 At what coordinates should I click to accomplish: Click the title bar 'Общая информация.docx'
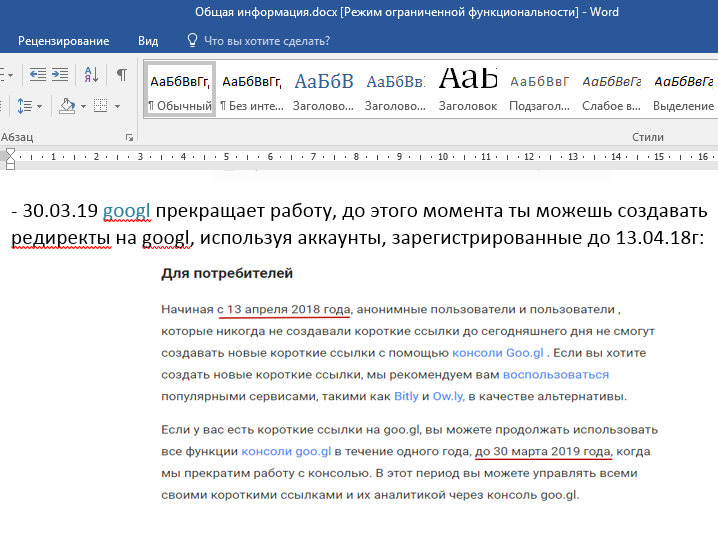pyautogui.click(x=266, y=12)
